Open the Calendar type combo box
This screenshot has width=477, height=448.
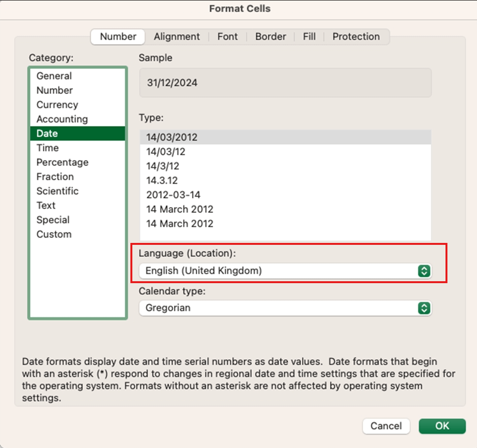[285, 308]
